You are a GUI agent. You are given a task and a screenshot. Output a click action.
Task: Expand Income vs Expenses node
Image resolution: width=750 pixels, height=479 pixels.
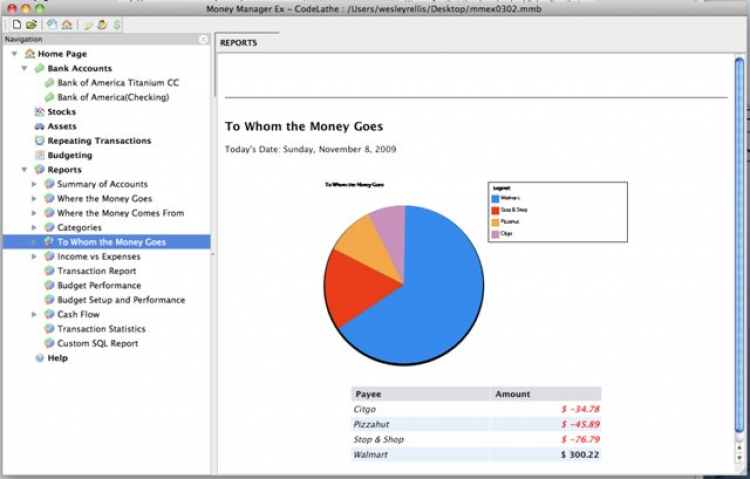tap(34, 256)
